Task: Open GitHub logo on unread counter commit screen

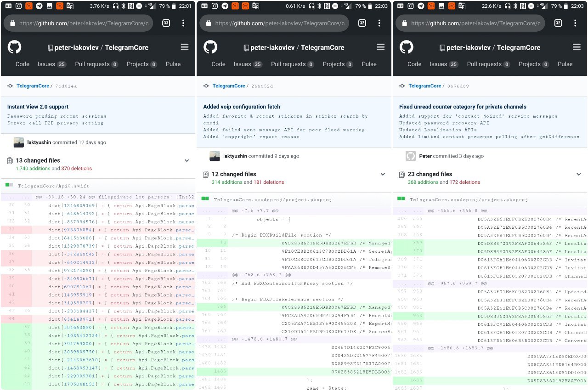Action: point(407,47)
